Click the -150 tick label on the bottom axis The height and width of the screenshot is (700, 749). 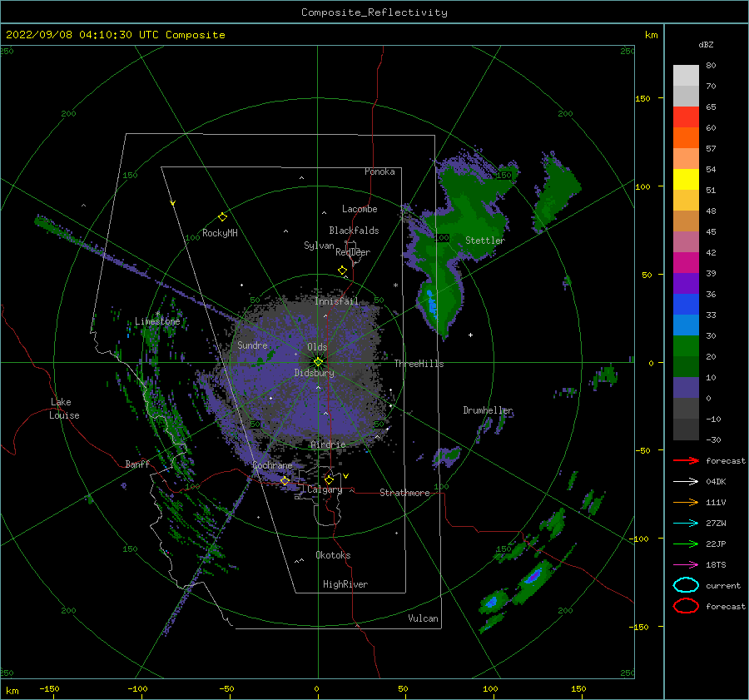coord(49,688)
